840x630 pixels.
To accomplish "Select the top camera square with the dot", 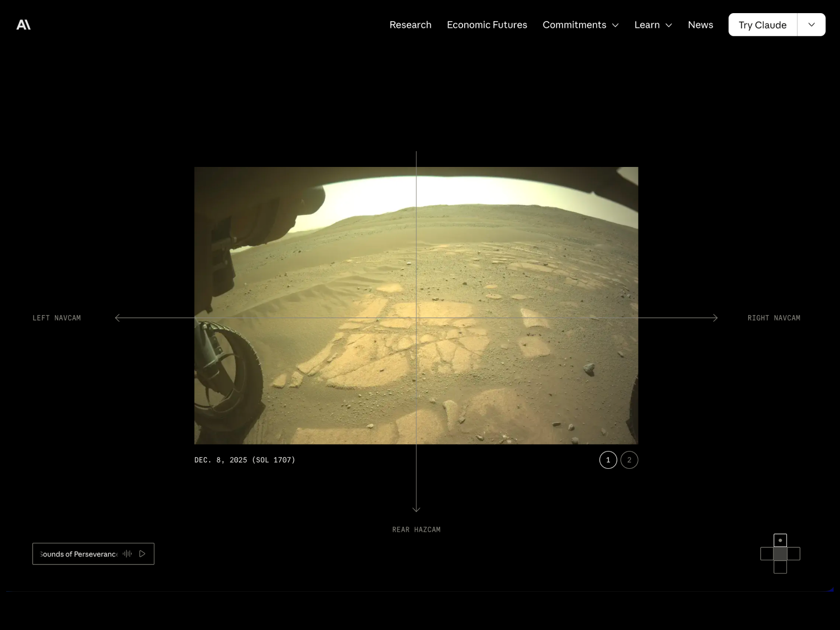I will tap(780, 540).
